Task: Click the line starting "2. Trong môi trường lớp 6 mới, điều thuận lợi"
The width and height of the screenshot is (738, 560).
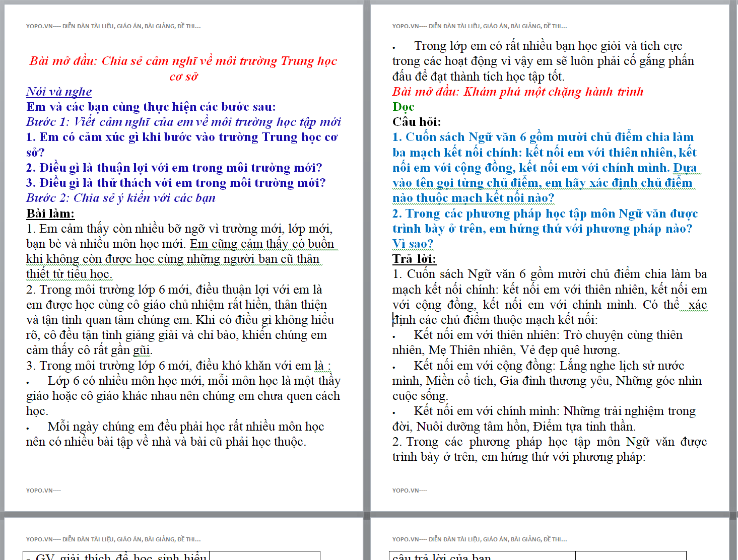Action: [174, 290]
